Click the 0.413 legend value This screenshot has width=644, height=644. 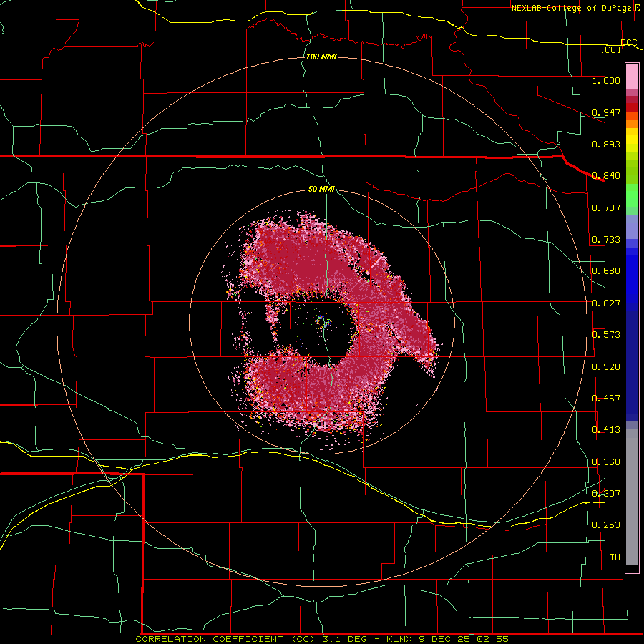tap(606, 430)
